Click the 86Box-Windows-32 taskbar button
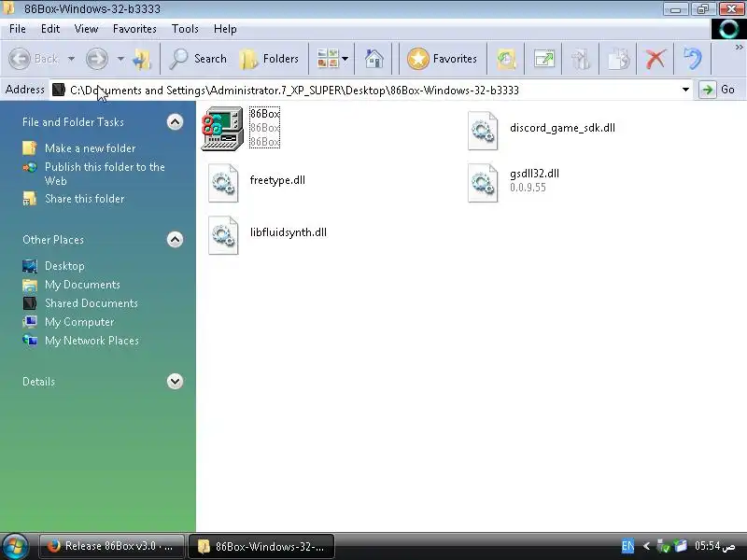The image size is (747, 560). (261, 546)
